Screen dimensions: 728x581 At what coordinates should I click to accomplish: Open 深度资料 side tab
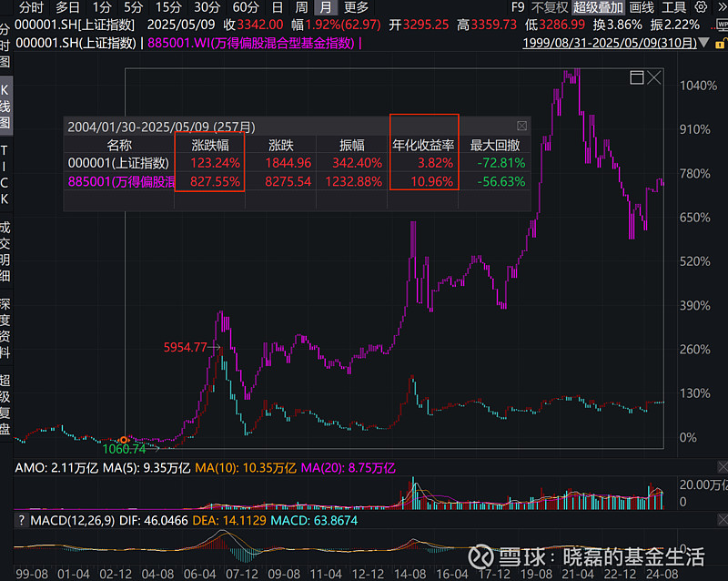tap(5, 328)
